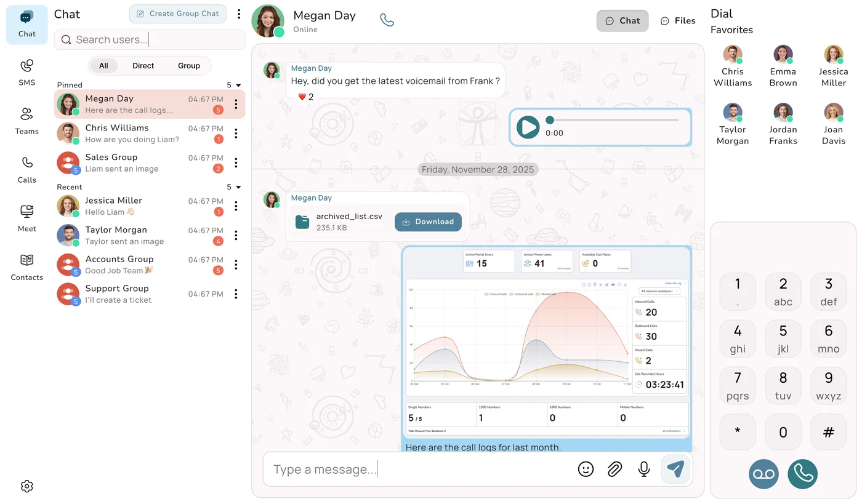This screenshot has width=862, height=504.
Task: Open options menu for Jessica Miller chat
Action: pos(236,206)
